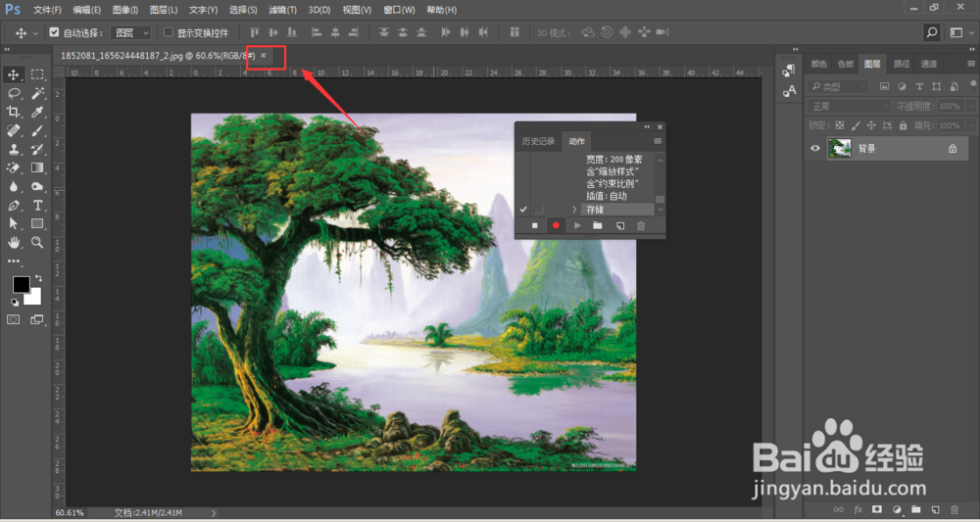Open the 类型 layer filter dropdown

tap(838, 86)
